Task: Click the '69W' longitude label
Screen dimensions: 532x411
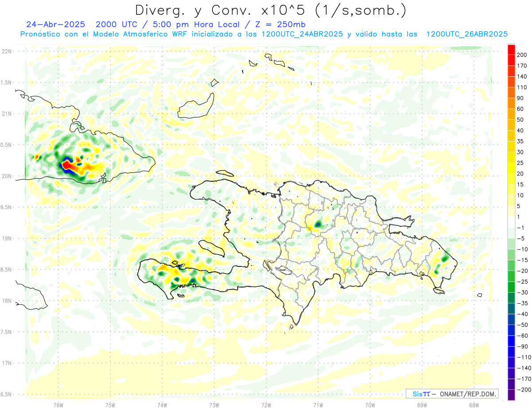Action: tap(422, 405)
